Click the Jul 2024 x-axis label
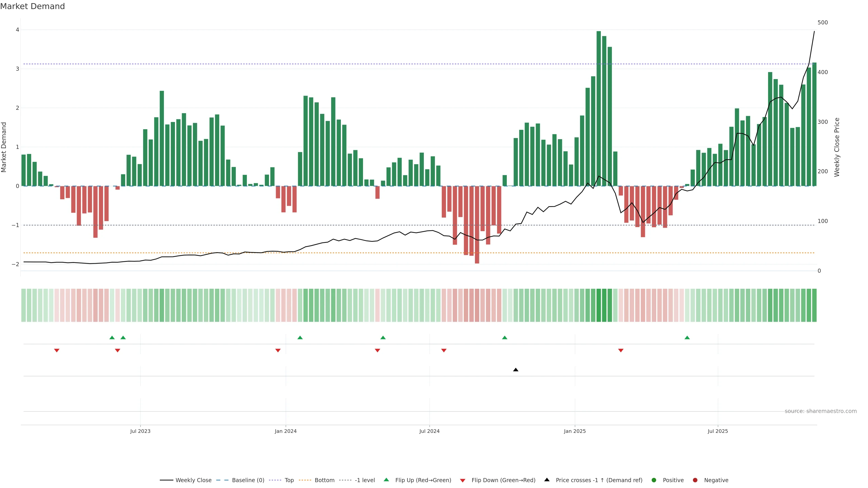868x488 pixels. (x=429, y=431)
